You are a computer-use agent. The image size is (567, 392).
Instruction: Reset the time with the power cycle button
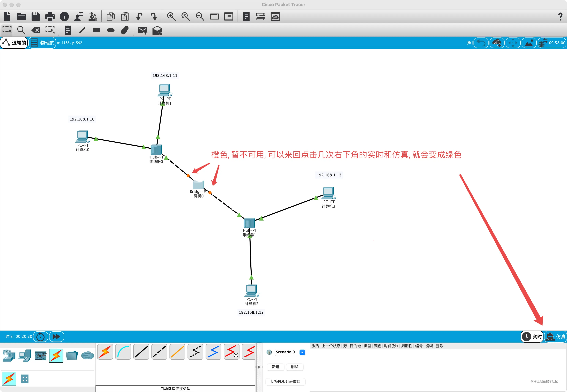[40, 336]
